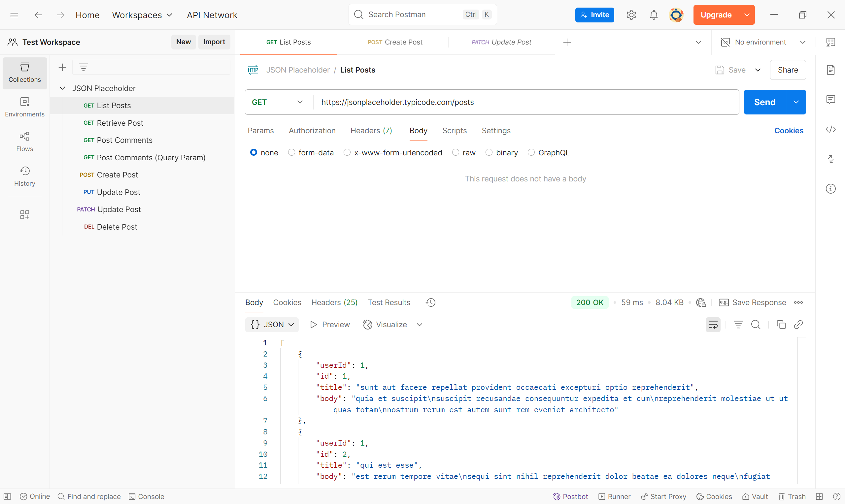
Task: Click the filter icon in the collections sidebar
Action: click(x=84, y=67)
